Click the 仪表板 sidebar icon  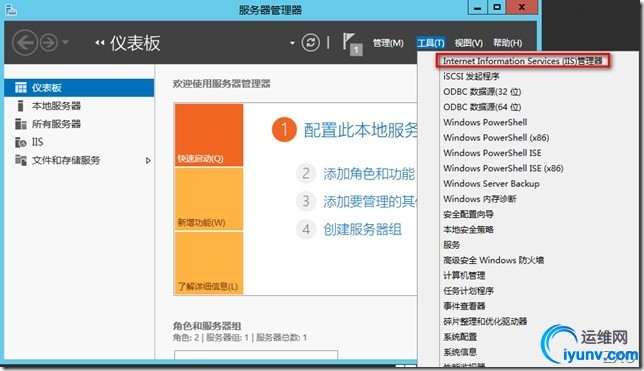point(21,88)
